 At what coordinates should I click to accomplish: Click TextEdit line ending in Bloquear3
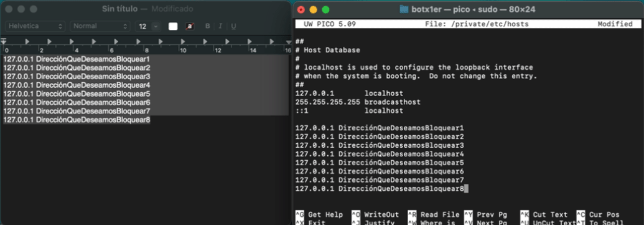tap(77, 77)
